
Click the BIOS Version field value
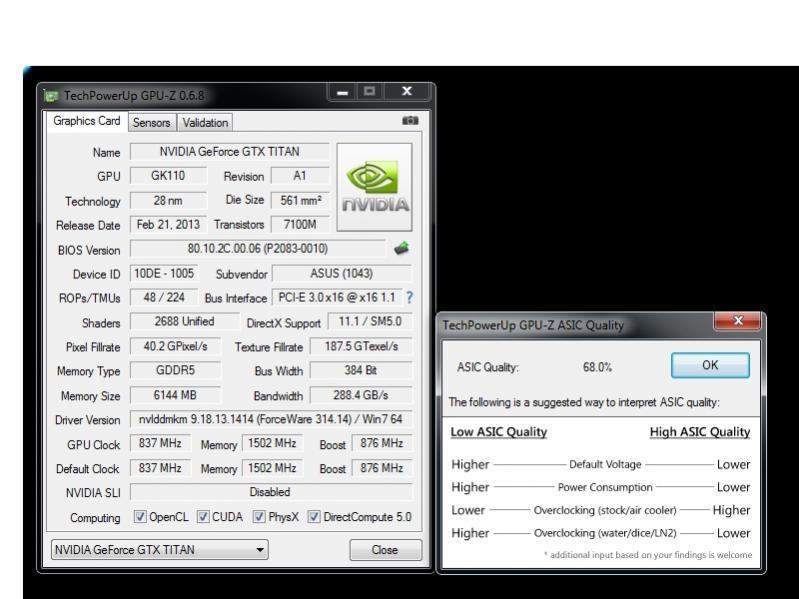coord(258,249)
